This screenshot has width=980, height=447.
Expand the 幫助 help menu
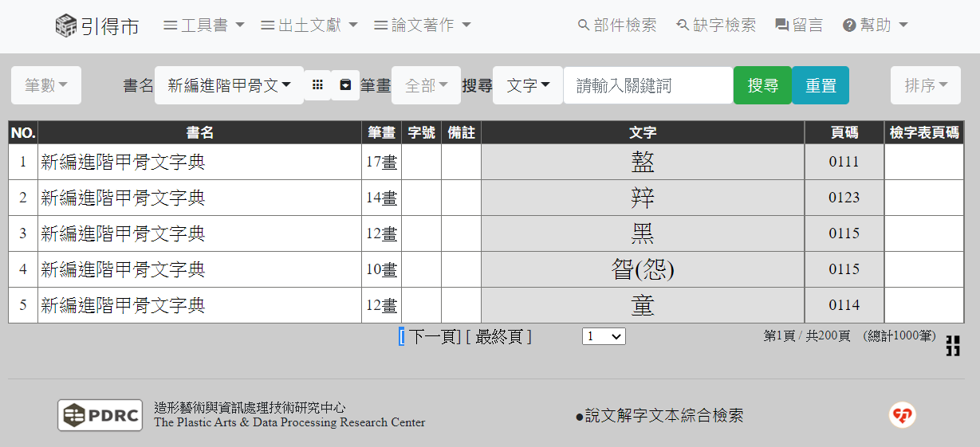point(876,25)
